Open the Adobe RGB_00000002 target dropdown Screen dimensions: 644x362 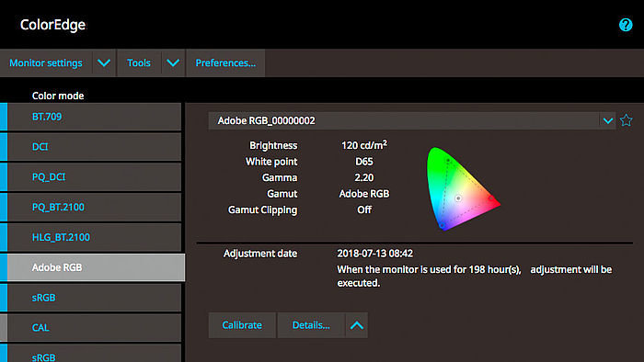[x=412, y=120]
